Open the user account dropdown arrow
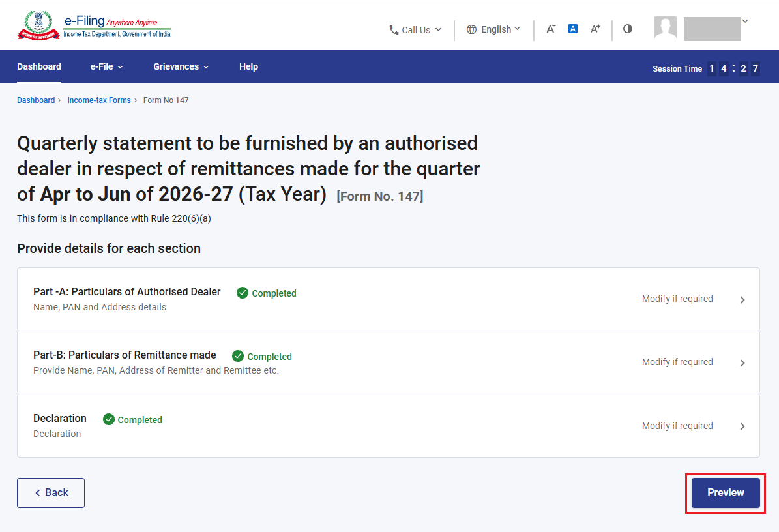 tap(744, 21)
